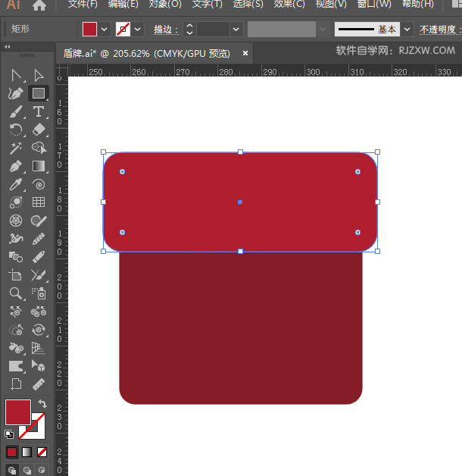Set paint mode to None
Screen dimensions: 462x476
tap(42, 452)
